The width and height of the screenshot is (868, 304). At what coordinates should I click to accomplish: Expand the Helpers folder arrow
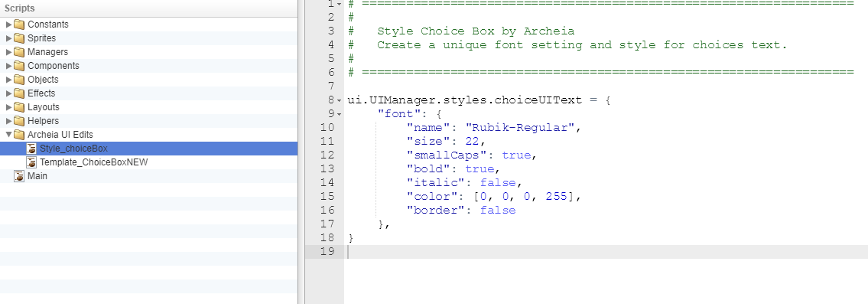[x=8, y=120]
